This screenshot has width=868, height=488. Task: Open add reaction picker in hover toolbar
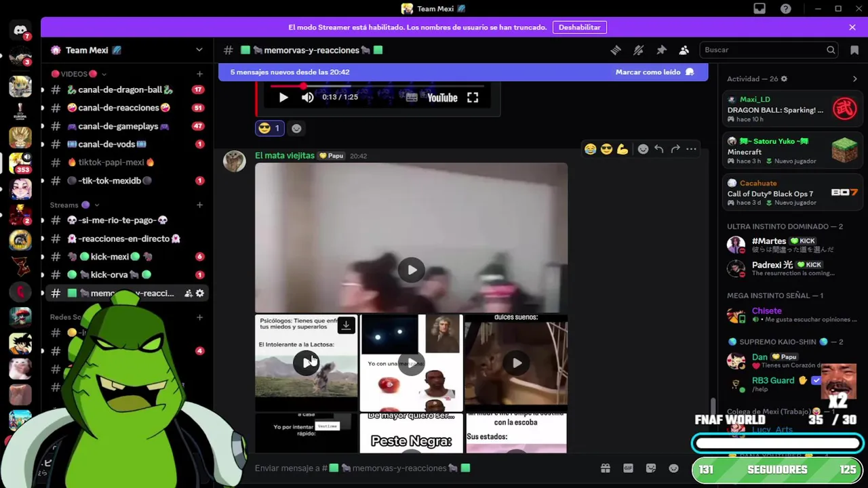pyautogui.click(x=643, y=149)
